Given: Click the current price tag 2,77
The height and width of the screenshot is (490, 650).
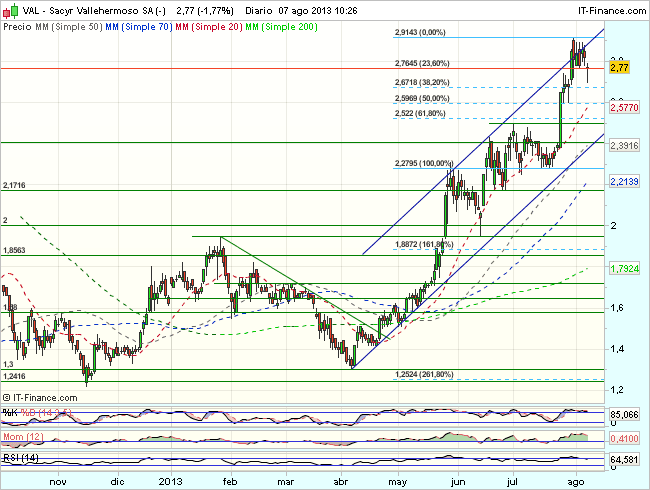Looking at the screenshot, I should point(619,68).
